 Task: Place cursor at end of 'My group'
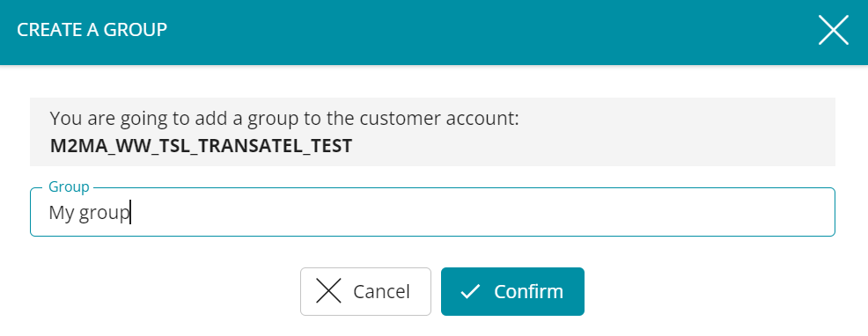coord(130,213)
